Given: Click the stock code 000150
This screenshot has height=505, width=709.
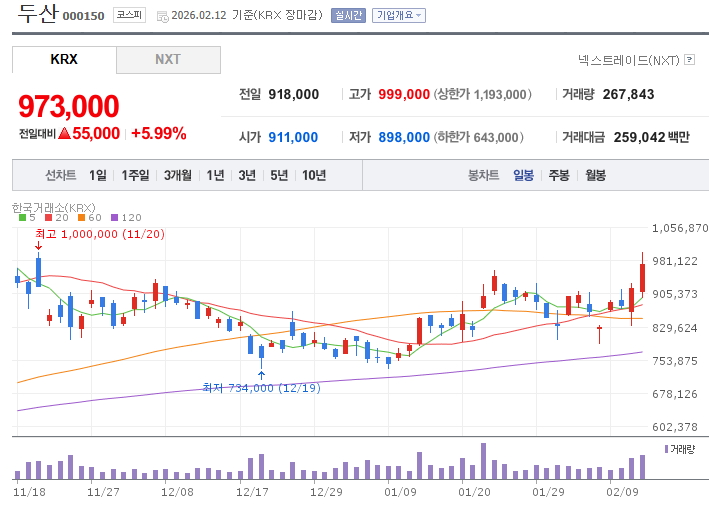Looking at the screenshot, I should [x=83, y=16].
